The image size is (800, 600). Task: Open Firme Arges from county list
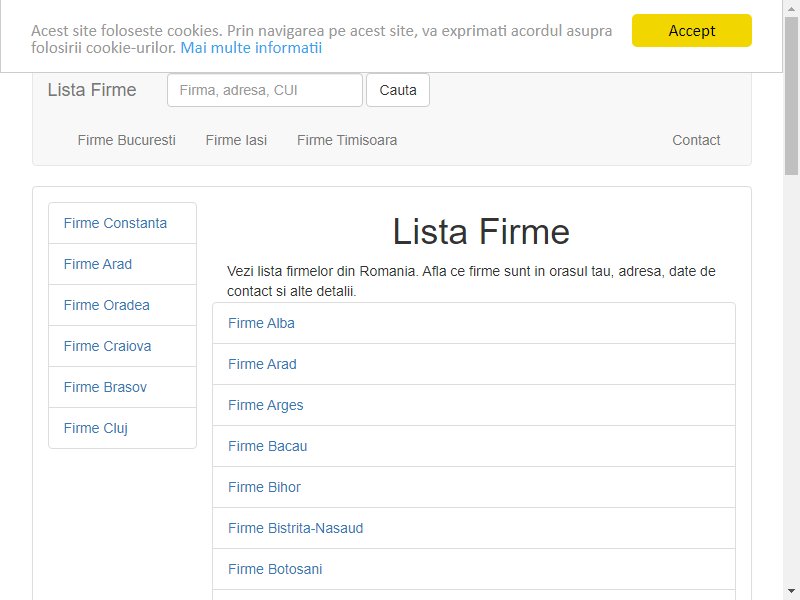(474, 405)
